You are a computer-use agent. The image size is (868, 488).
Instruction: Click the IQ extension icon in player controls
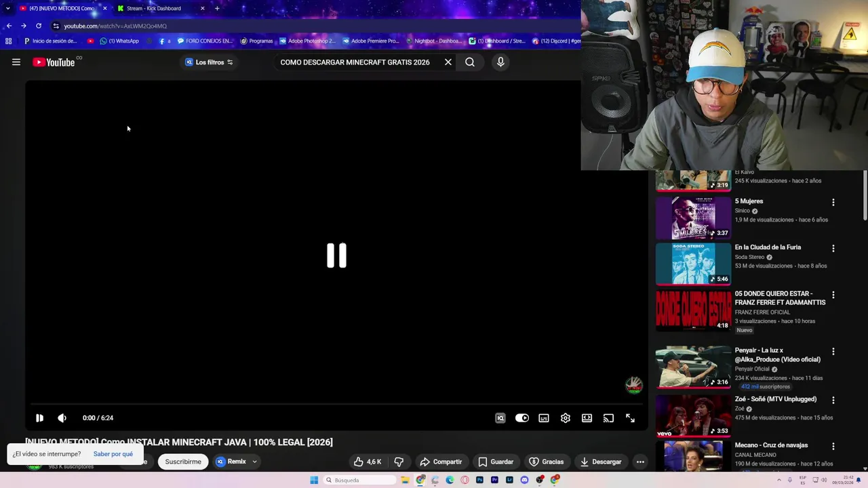500,418
